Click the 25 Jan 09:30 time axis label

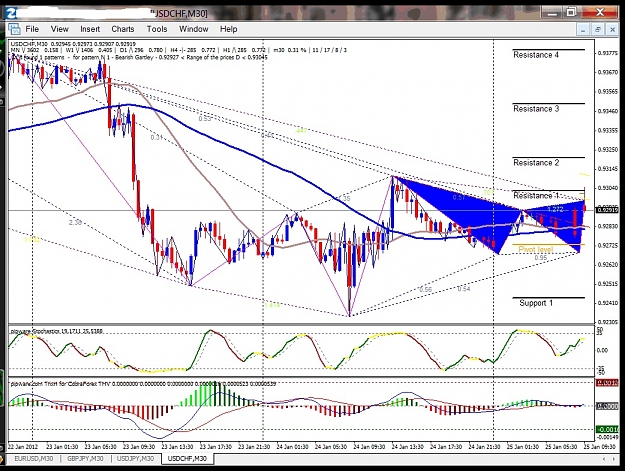[599, 447]
